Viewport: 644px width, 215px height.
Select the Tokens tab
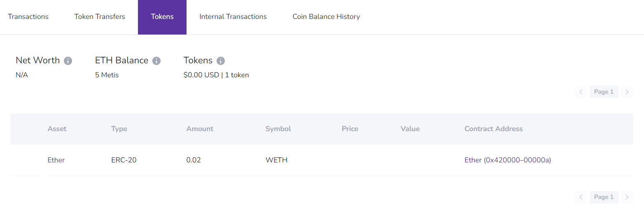click(162, 17)
